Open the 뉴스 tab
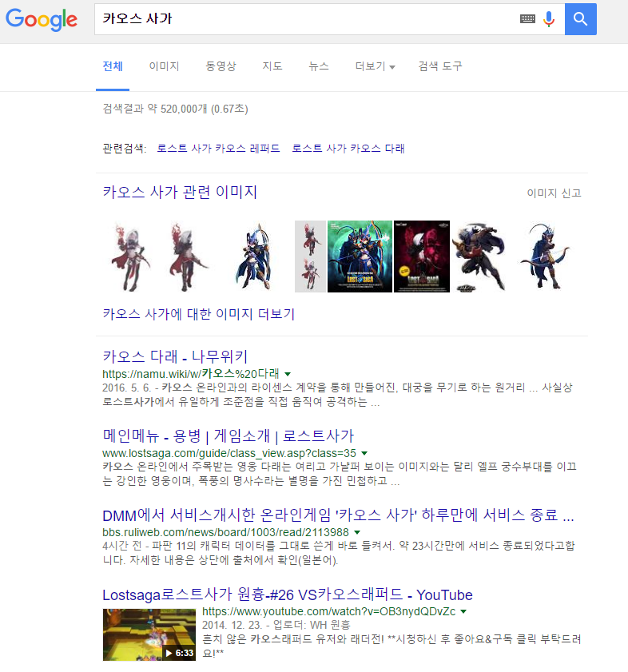The height and width of the screenshot is (672, 628). pyautogui.click(x=319, y=66)
